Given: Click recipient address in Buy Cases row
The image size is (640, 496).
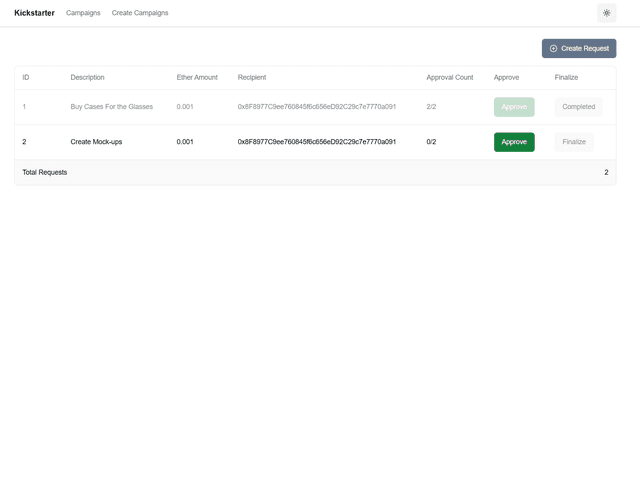Looking at the screenshot, I should (317, 107).
